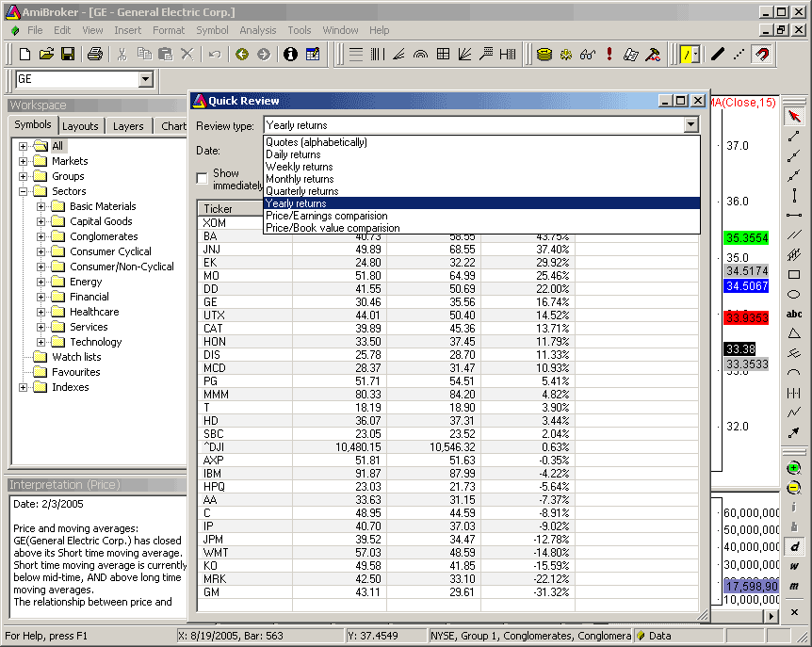Open the File menu

pos(35,30)
